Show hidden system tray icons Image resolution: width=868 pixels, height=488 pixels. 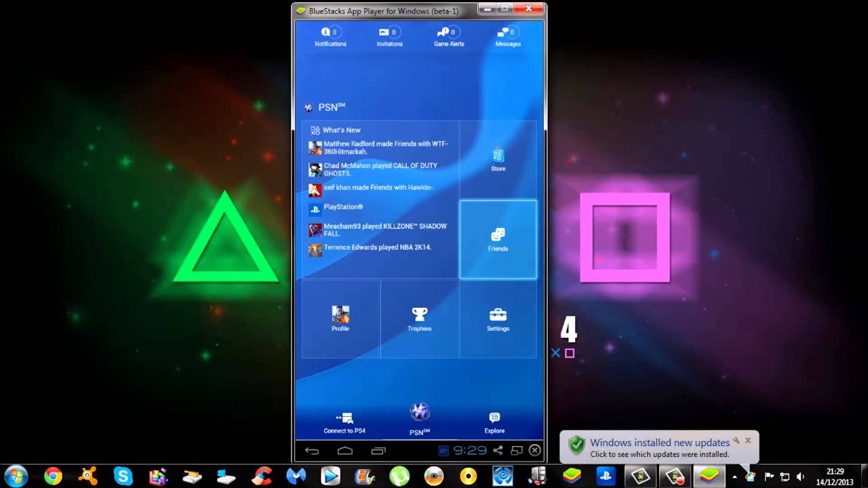click(x=734, y=476)
